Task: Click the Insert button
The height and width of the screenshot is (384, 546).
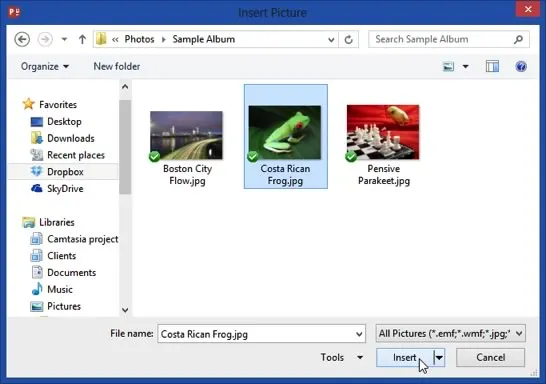Action: pyautogui.click(x=405, y=358)
